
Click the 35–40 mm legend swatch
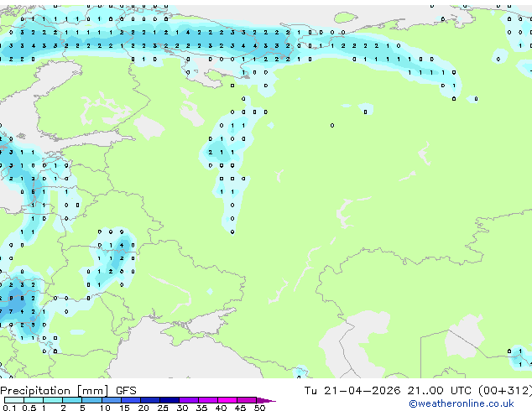[208, 400]
